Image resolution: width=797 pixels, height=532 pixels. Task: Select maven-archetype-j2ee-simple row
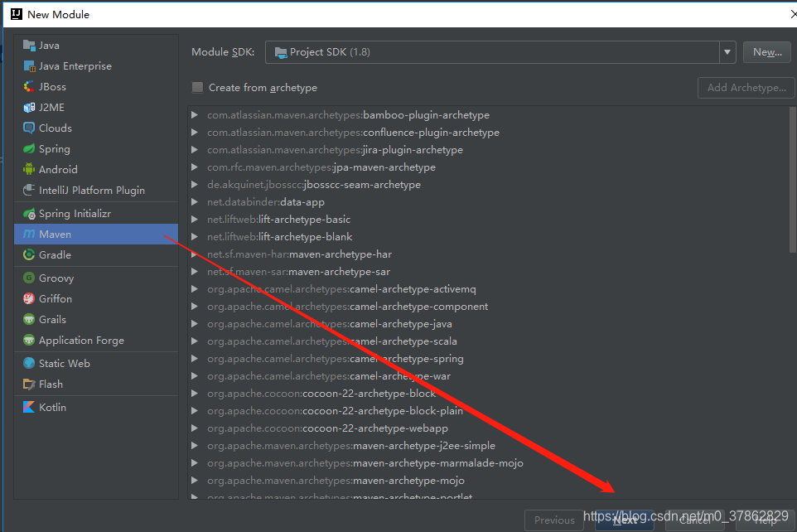[488, 446]
